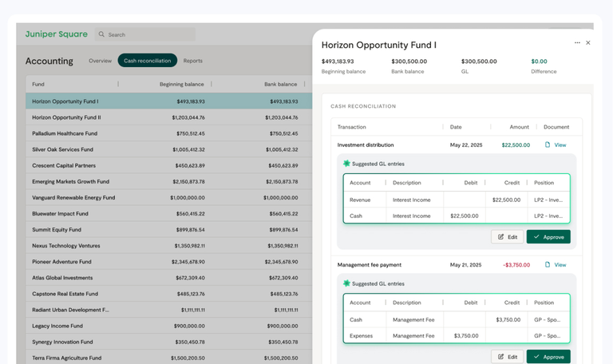Open the three-dot more options menu
The width and height of the screenshot is (613, 364).
tap(577, 43)
